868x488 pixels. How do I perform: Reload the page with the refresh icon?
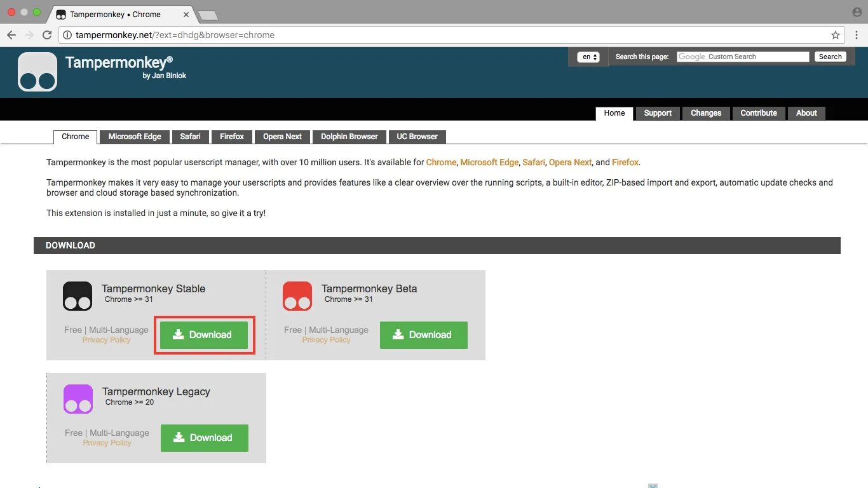click(47, 35)
